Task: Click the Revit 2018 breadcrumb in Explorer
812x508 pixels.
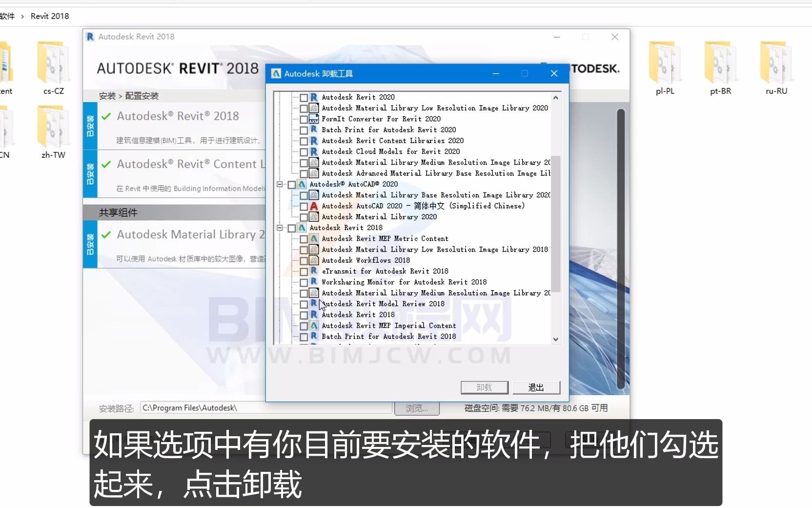Action: (50, 16)
